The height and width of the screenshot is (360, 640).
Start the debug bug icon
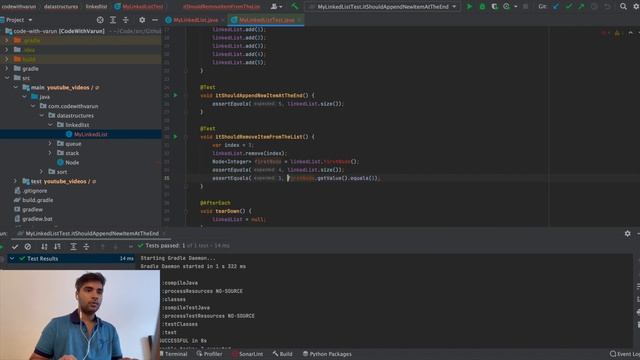click(x=482, y=7)
